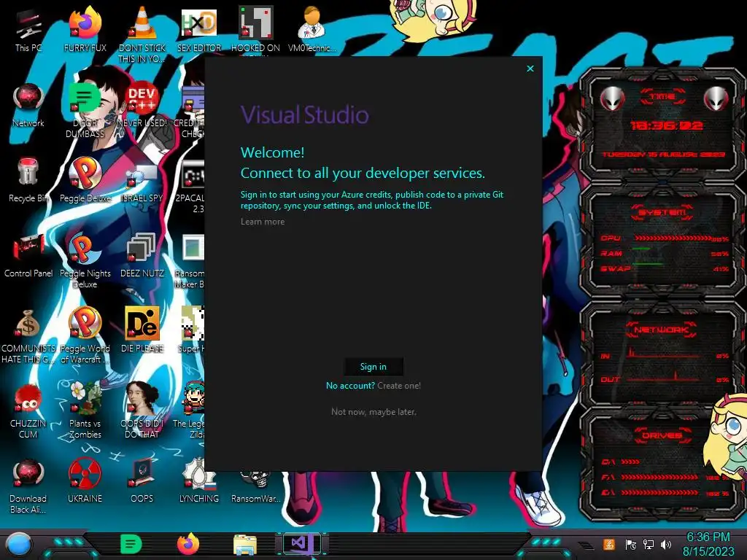Screen dimensions: 747x560
Task: Close the Visual Studio welcome dialog
Action: click(x=530, y=69)
